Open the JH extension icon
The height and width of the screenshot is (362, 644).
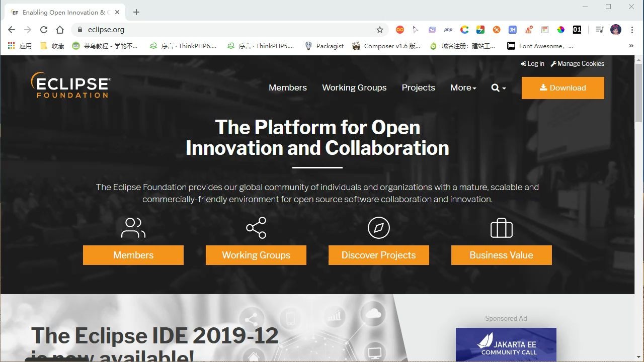pos(512,30)
